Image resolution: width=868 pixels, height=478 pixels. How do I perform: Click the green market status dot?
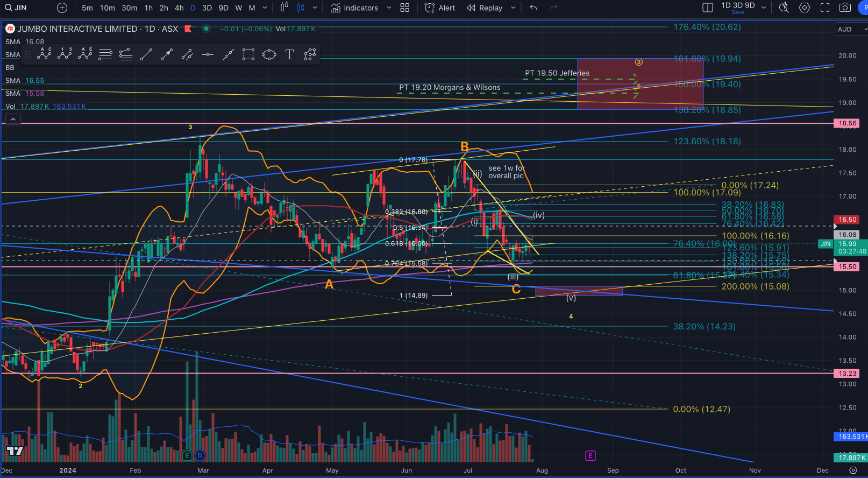coord(206,29)
